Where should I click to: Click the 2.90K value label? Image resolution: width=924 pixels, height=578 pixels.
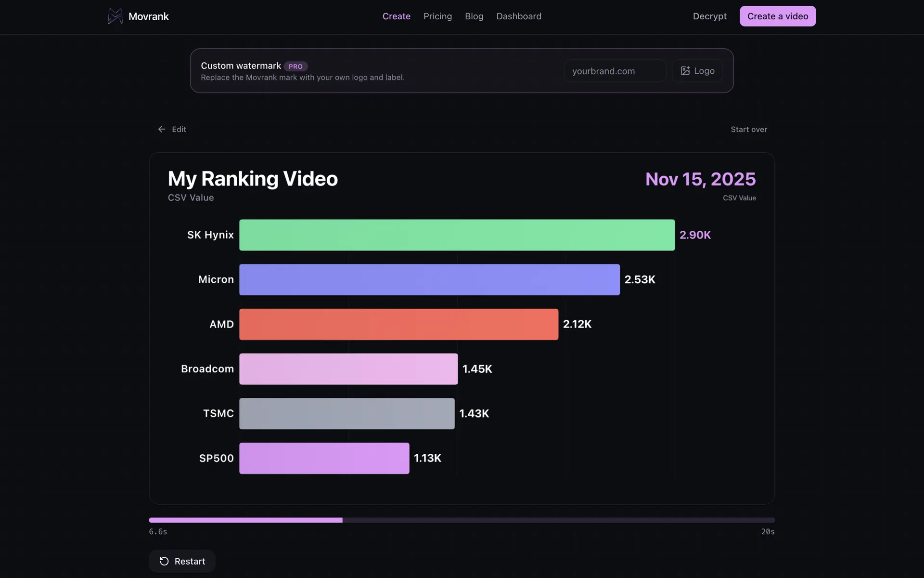(695, 235)
